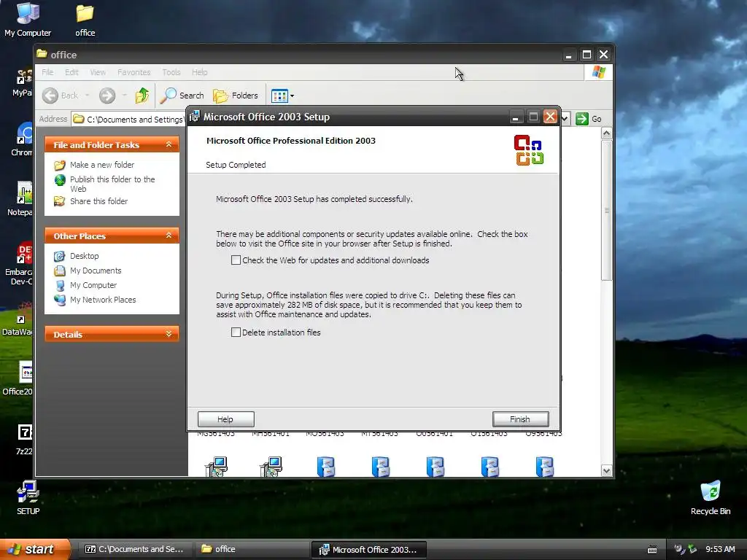Open the address bar dropdown arrow

tap(565, 119)
